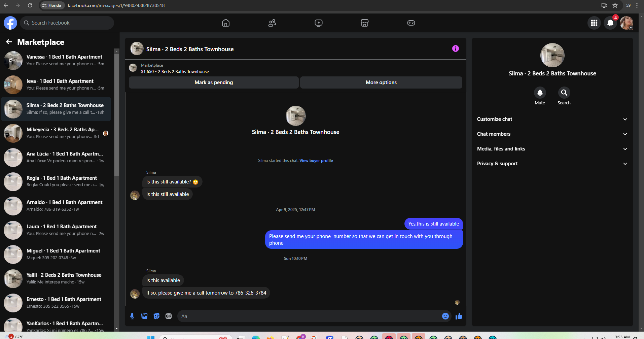Click the install app icon in address bar
This screenshot has width=644, height=339.
[604, 5]
